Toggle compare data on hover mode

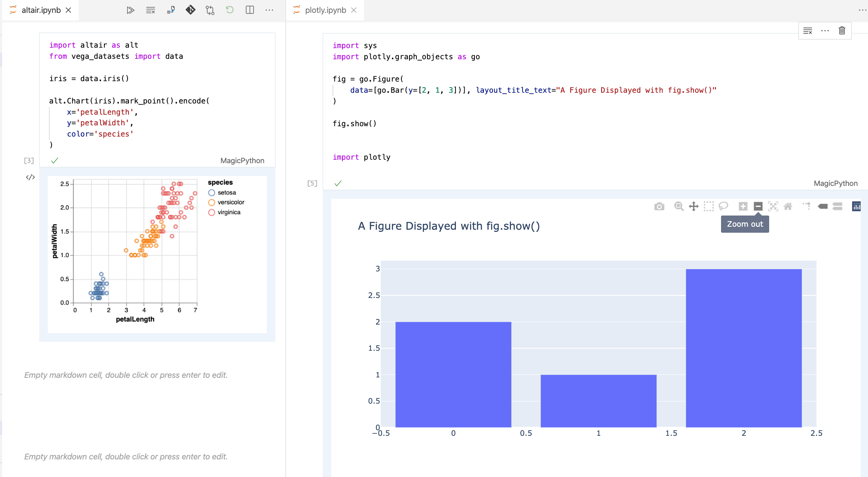pyautogui.click(x=836, y=207)
